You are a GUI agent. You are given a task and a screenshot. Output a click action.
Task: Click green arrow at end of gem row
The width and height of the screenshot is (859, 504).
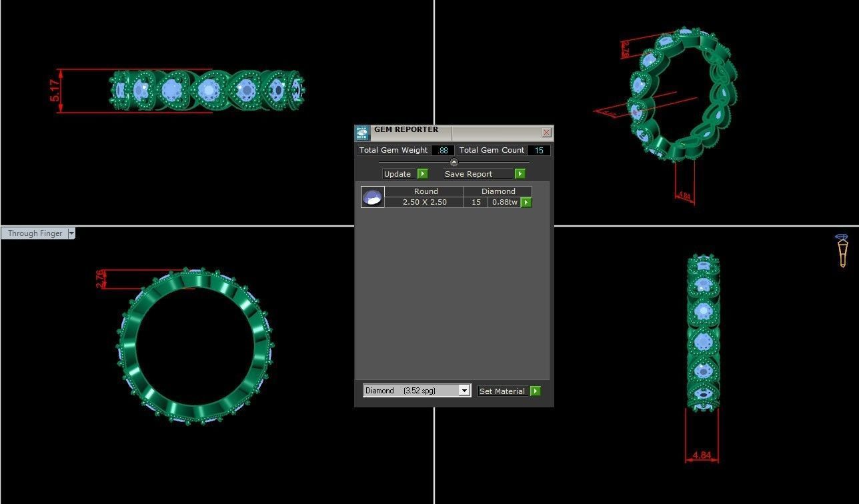tap(526, 202)
